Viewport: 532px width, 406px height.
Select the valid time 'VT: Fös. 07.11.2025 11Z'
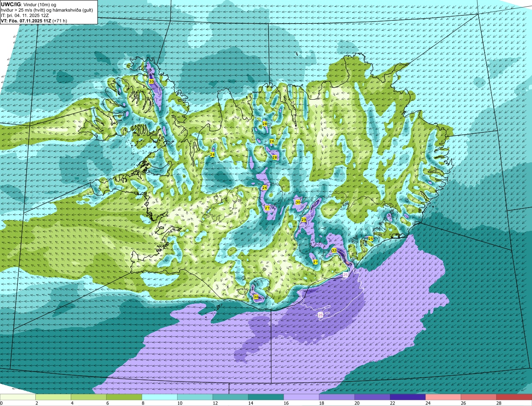tap(25, 21)
